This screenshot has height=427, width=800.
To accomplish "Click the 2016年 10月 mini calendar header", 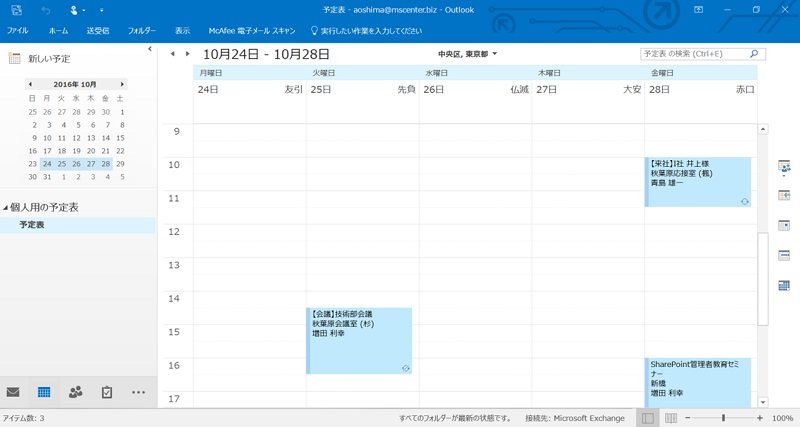I will pos(75,84).
